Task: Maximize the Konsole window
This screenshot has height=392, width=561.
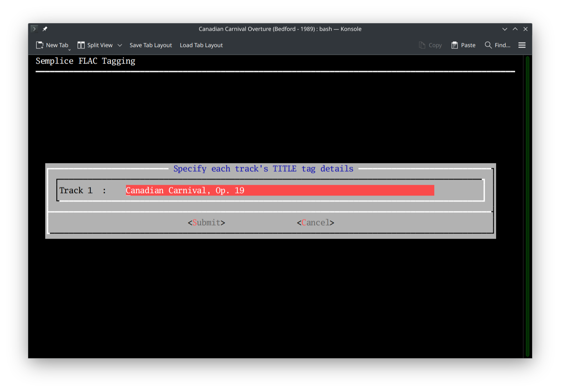Action: pos(515,29)
